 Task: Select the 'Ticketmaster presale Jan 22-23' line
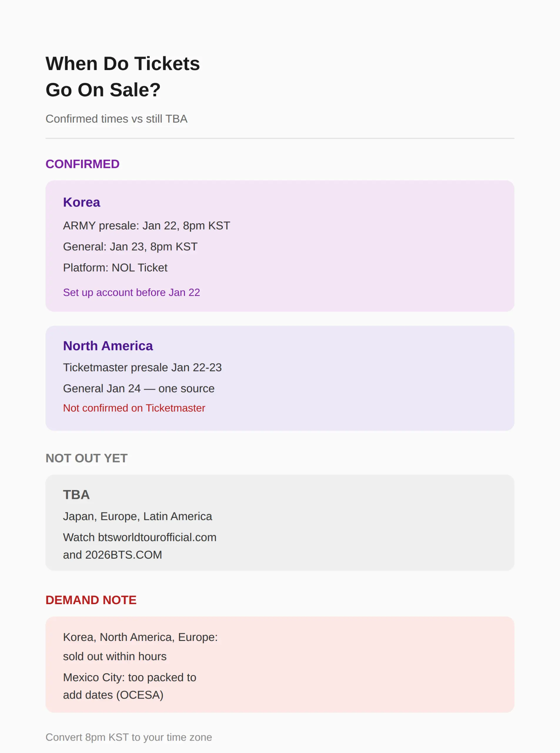click(x=142, y=367)
